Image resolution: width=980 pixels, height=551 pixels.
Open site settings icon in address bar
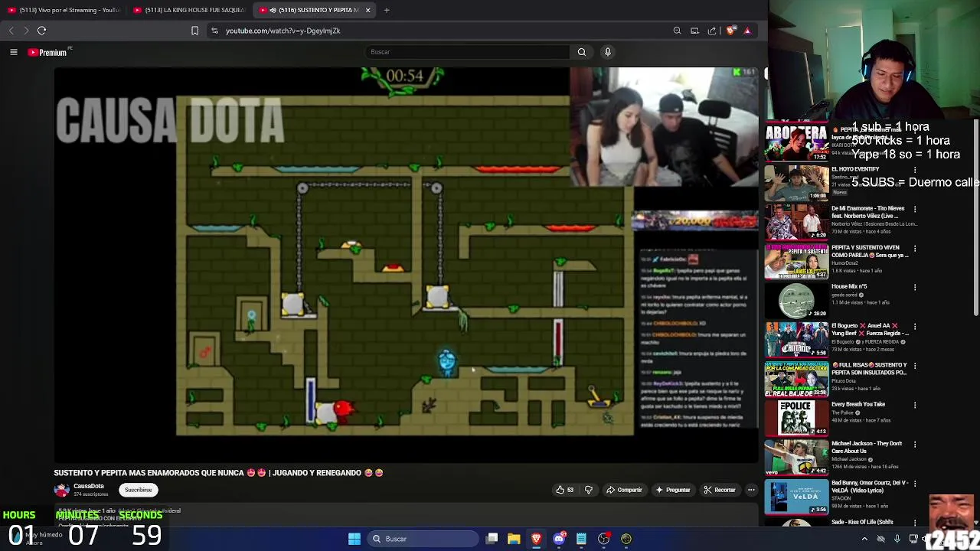pos(214,31)
